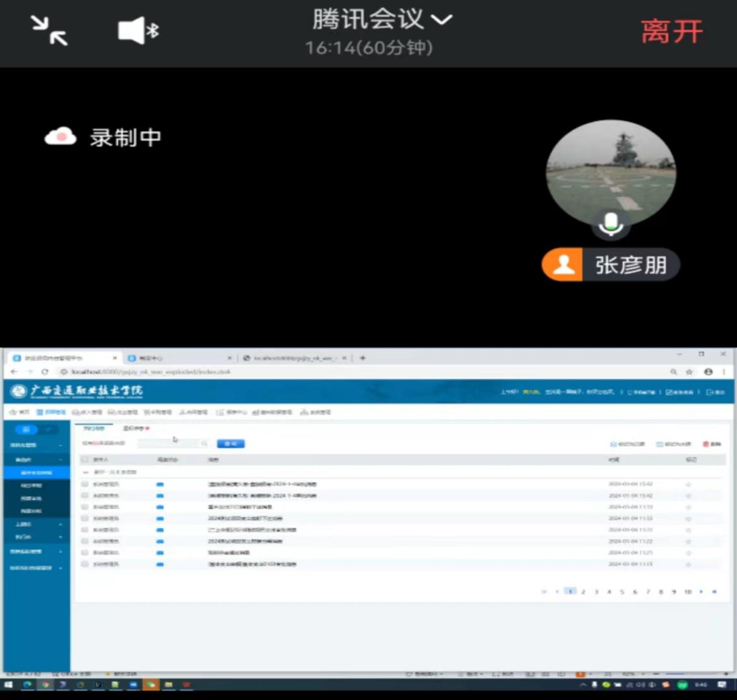Screen dimensions: 737x700
Task: Tap the microphone icon under the avatar
Action: click(x=610, y=223)
